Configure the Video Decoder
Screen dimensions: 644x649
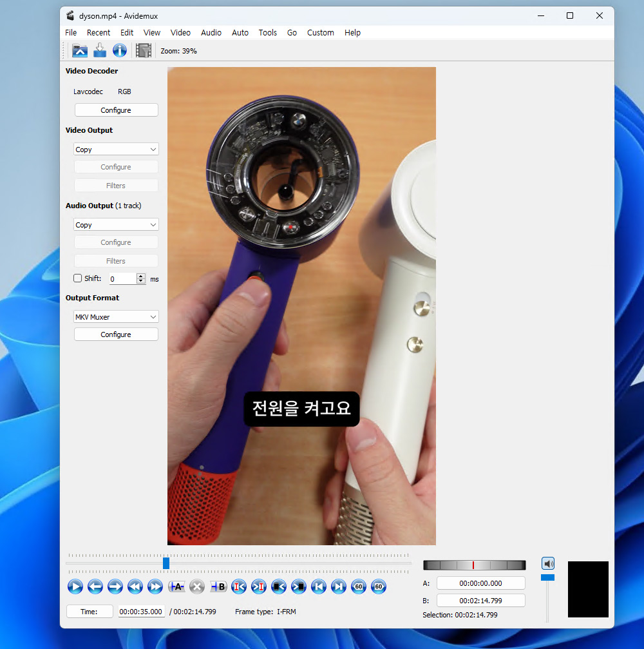click(x=116, y=110)
